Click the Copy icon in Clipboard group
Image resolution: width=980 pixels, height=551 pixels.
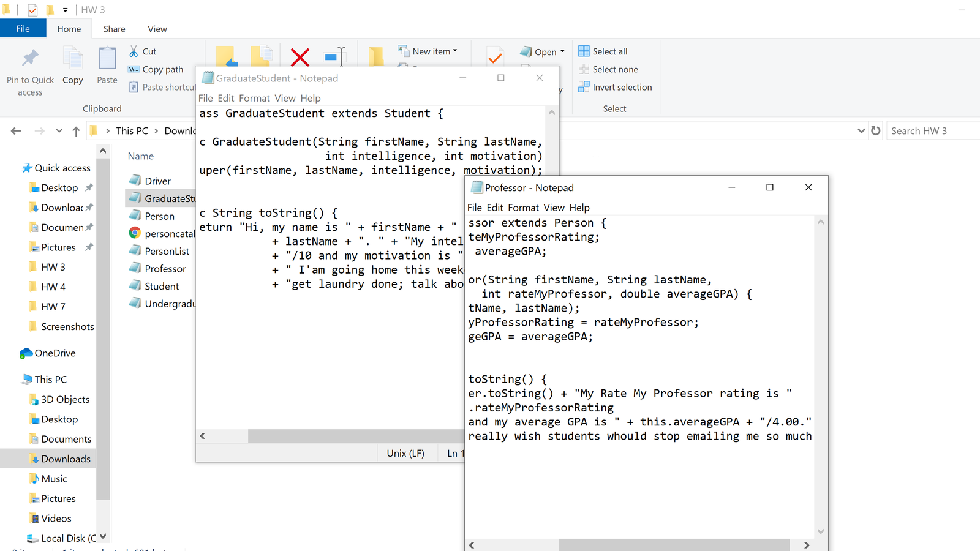coord(73,59)
